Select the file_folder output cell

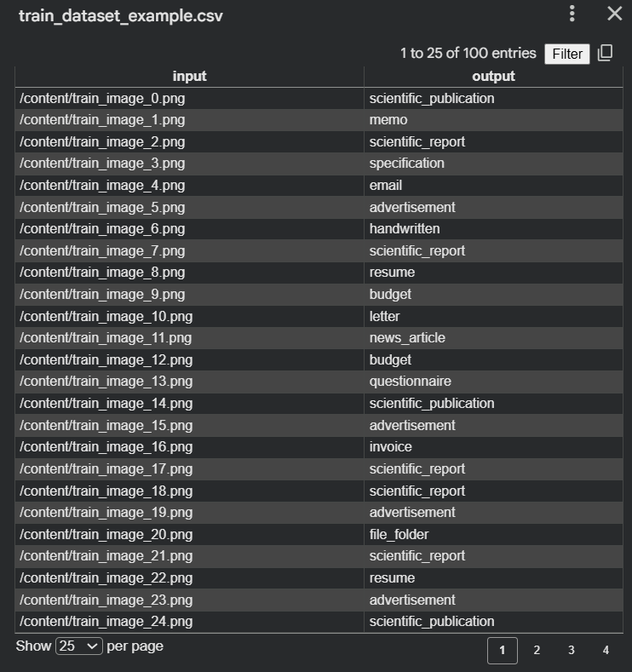tap(399, 534)
